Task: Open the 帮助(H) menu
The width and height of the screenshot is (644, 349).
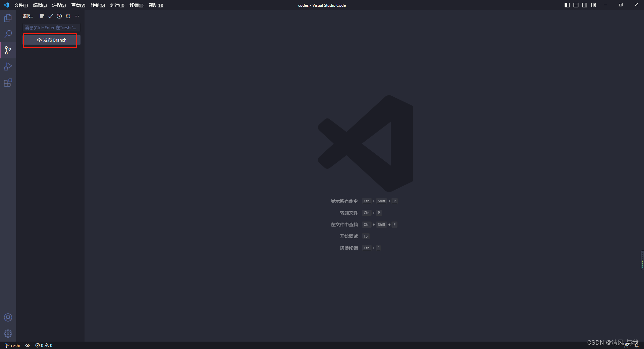Action: 156,5
